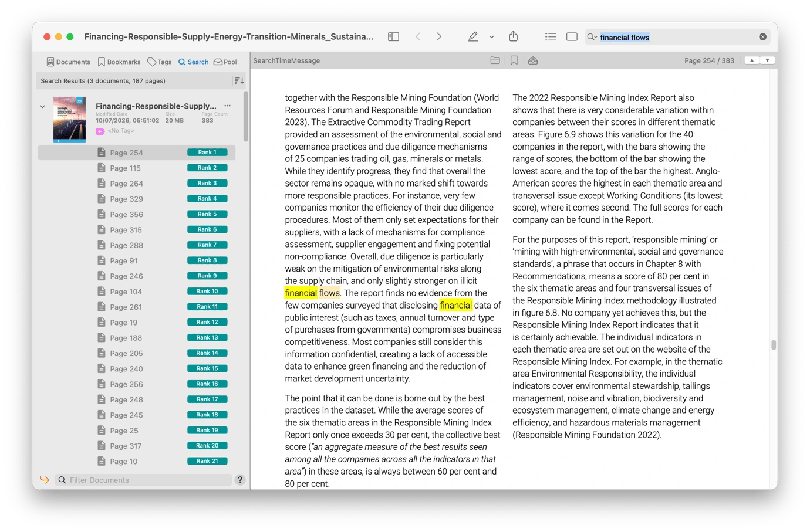Select the Page 25 result
Screen dimensions: 810x532
pyautogui.click(x=137, y=431)
